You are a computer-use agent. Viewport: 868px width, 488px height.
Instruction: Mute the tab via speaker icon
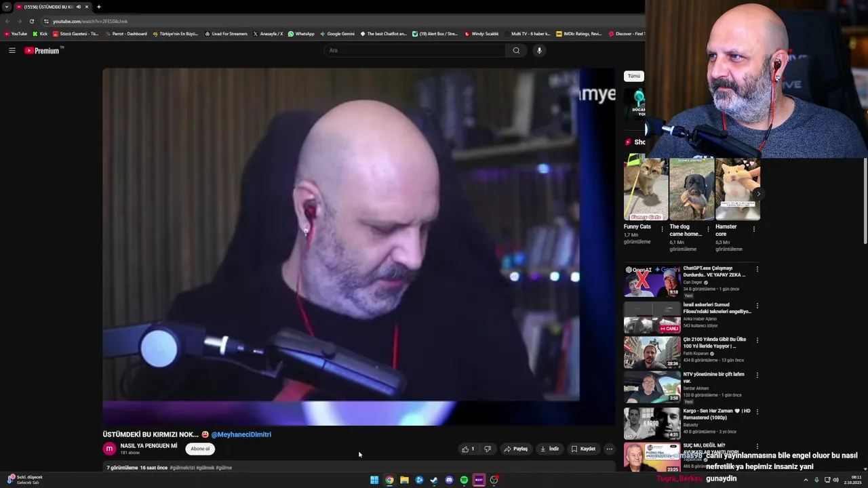(79, 7)
